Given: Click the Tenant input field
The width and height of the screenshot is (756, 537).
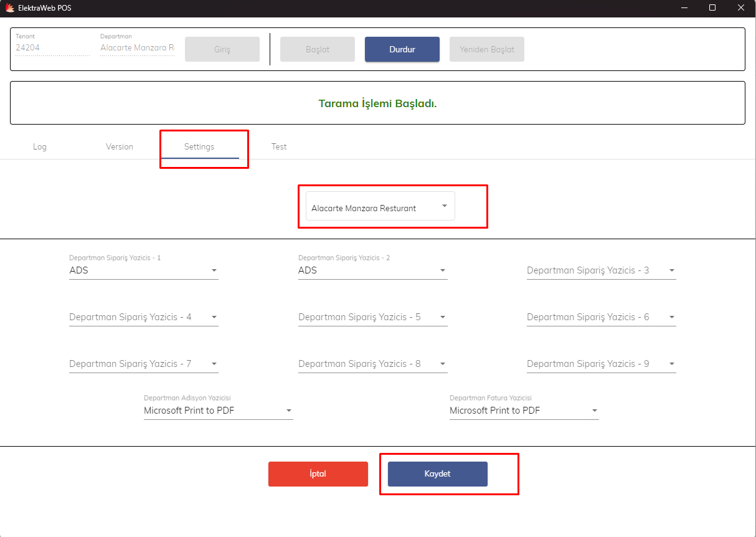Looking at the screenshot, I should point(52,47).
